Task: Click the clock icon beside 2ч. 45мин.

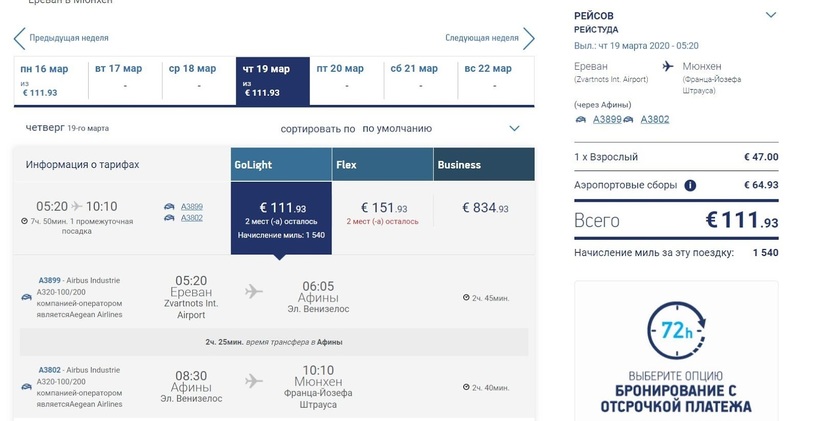Action: (x=466, y=298)
